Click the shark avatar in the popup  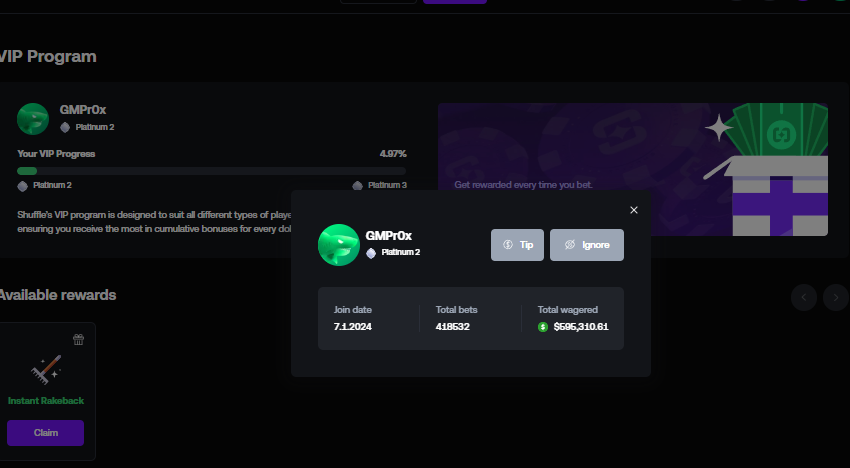(x=339, y=245)
